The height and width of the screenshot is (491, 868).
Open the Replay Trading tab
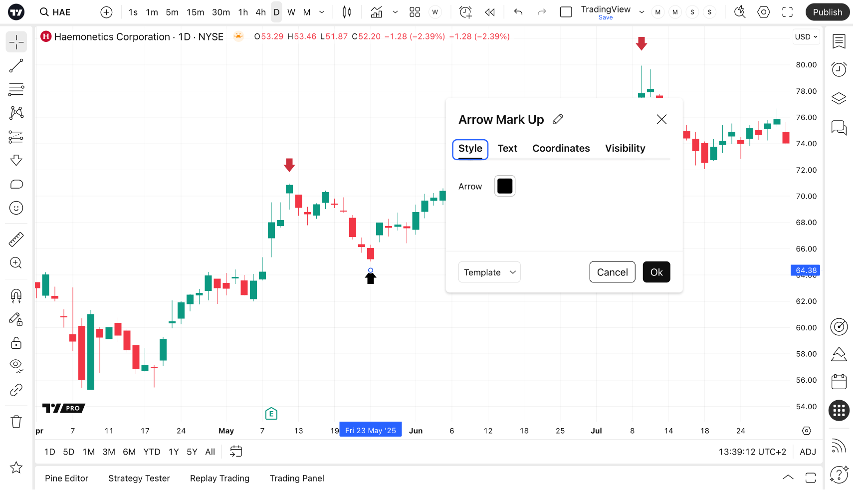coord(219,478)
